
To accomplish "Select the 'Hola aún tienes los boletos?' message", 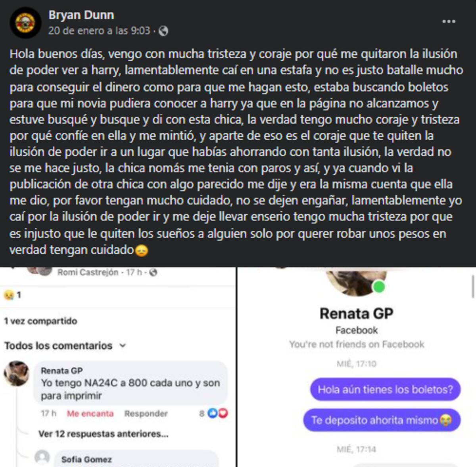I will point(385,390).
